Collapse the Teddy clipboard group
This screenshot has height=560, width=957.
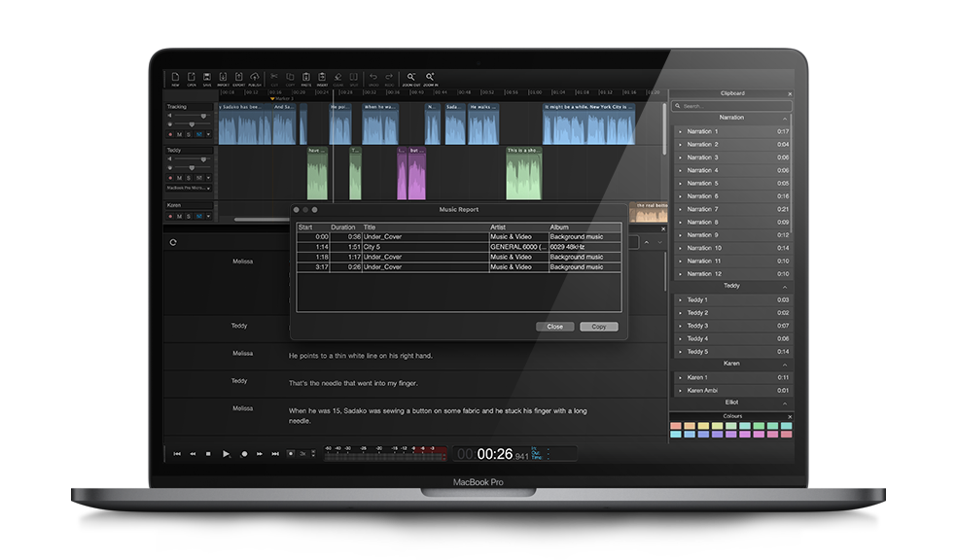point(784,287)
